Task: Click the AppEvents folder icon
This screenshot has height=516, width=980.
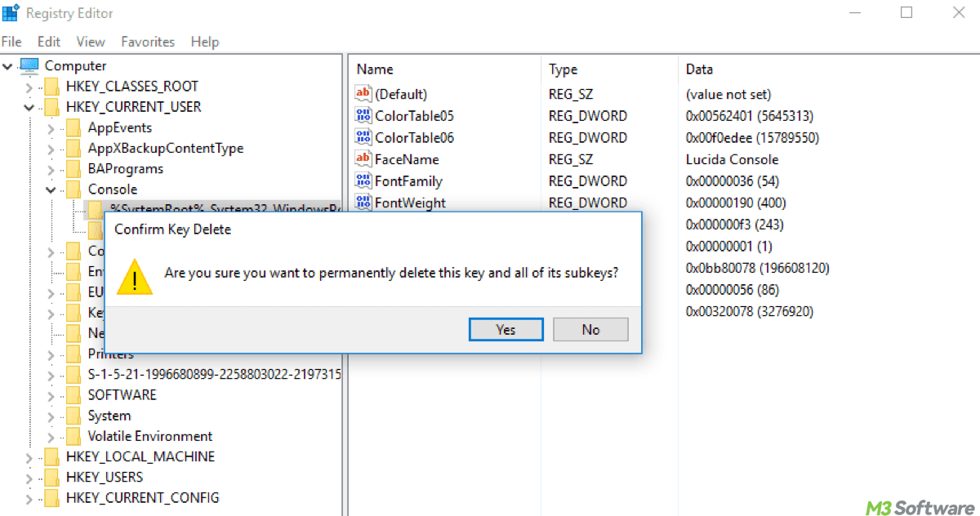Action: pos(73,127)
